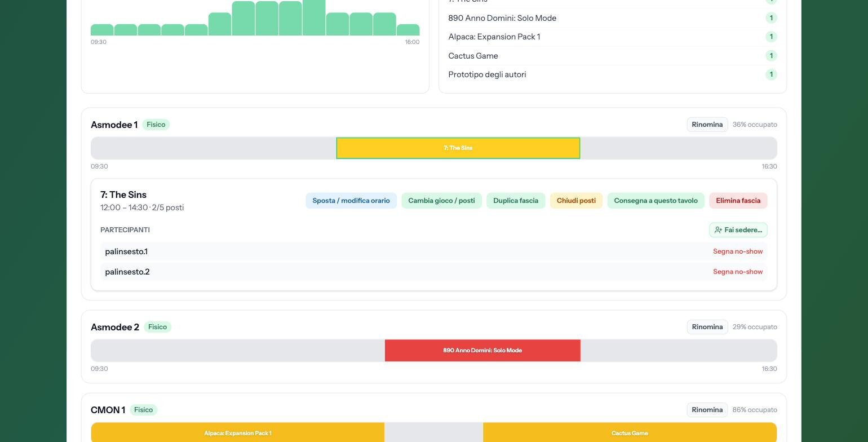Select Consegna a questo tavolo
This screenshot has height=442, width=868.
pos(656,201)
